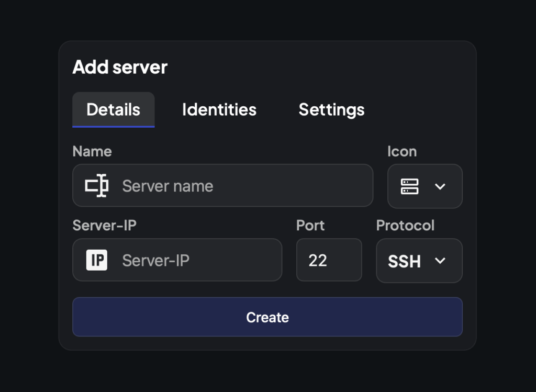Click the text cursor icon in Name field
This screenshot has width=536, height=392.
tap(97, 186)
